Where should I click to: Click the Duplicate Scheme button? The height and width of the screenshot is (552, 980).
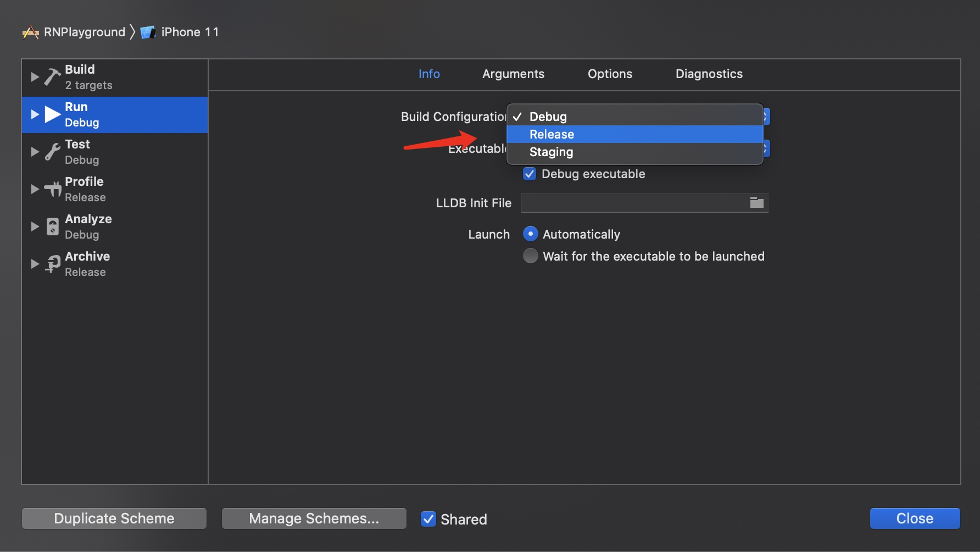114,518
